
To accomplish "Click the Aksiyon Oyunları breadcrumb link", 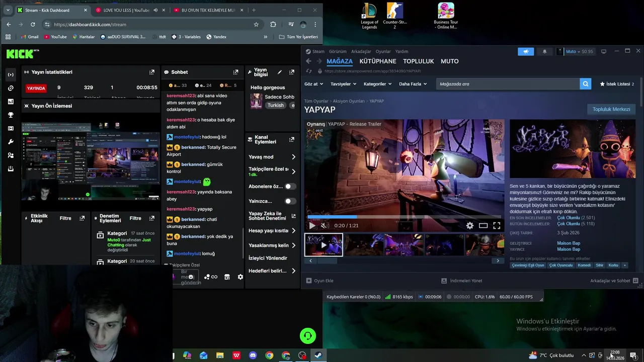I will click(x=349, y=101).
